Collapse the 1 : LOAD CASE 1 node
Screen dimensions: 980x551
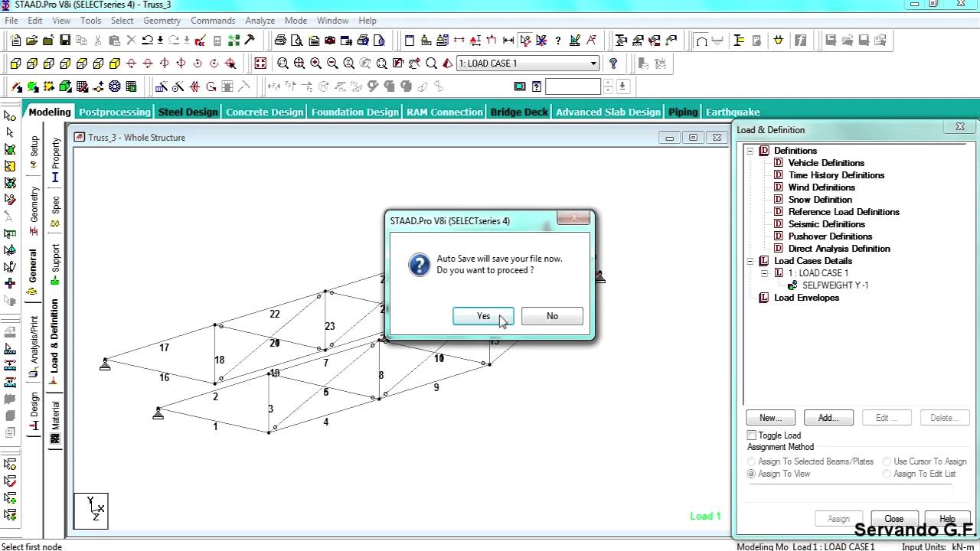pos(764,273)
